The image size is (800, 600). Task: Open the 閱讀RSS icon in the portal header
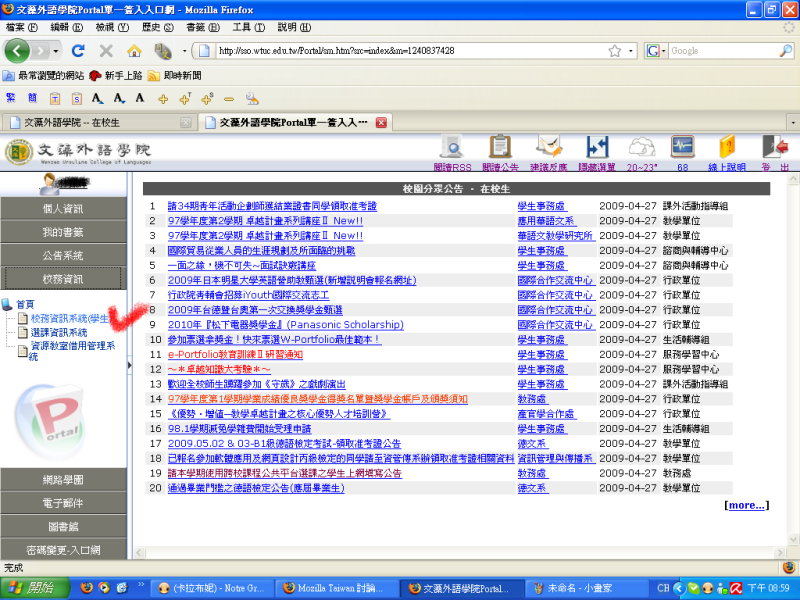click(451, 154)
